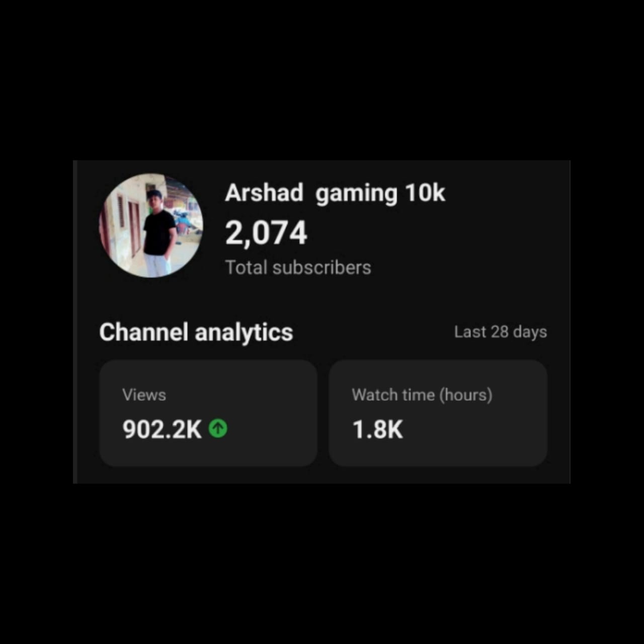Tap the 902.2K views value

click(x=162, y=430)
